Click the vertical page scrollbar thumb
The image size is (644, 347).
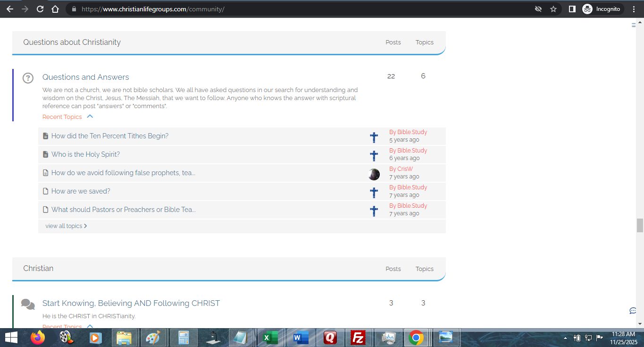640,226
